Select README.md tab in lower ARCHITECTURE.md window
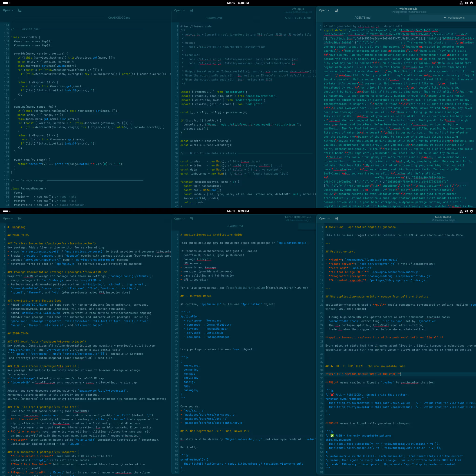 [234, 226]
